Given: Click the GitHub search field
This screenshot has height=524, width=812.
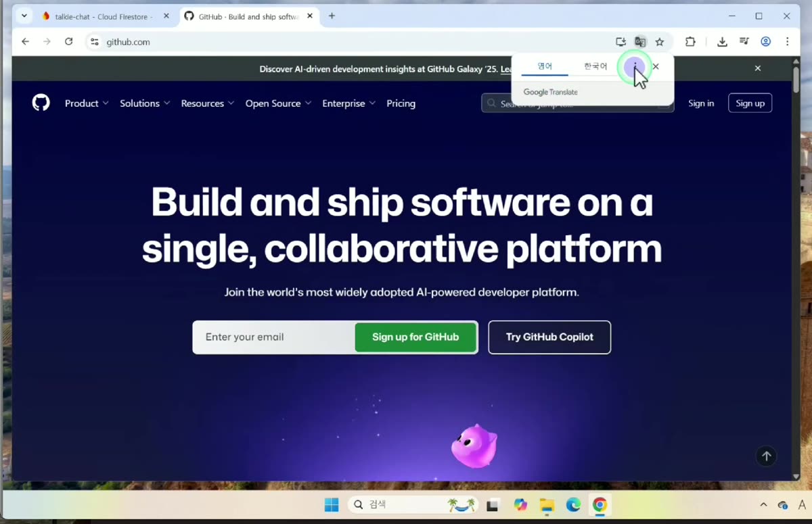Looking at the screenshot, I should pyautogui.click(x=577, y=103).
